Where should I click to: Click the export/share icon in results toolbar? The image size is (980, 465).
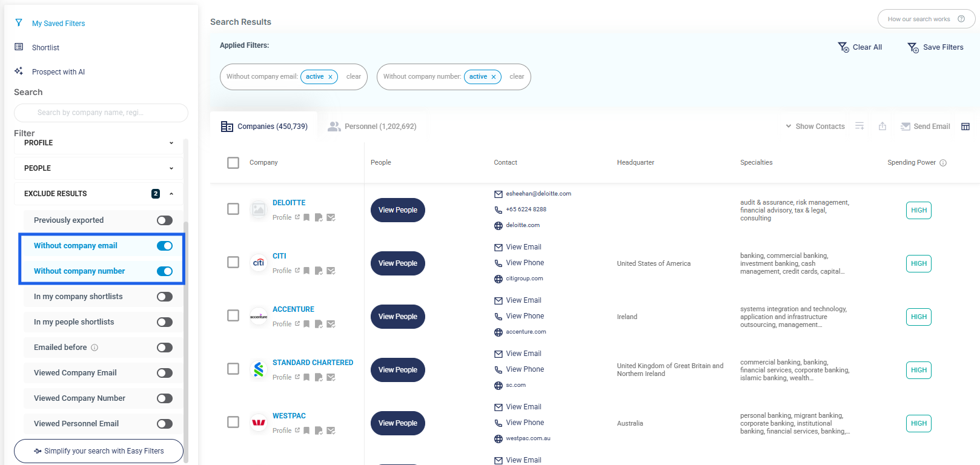[x=882, y=126]
